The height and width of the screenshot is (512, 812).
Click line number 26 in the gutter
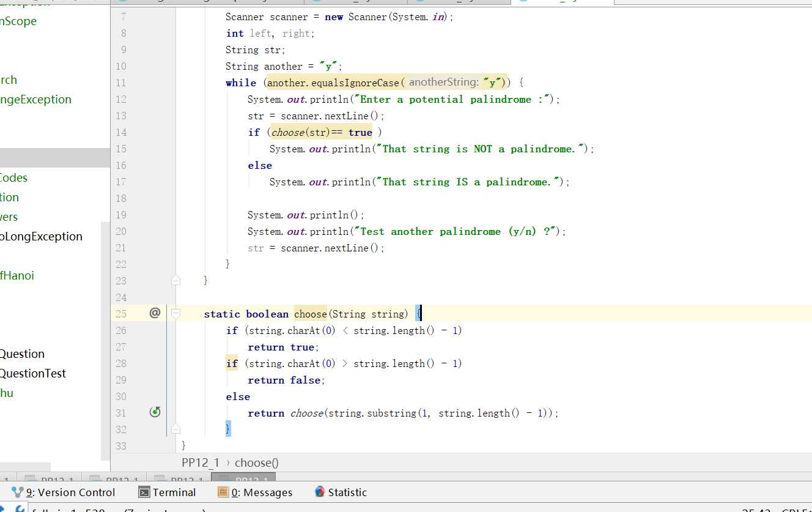120,330
